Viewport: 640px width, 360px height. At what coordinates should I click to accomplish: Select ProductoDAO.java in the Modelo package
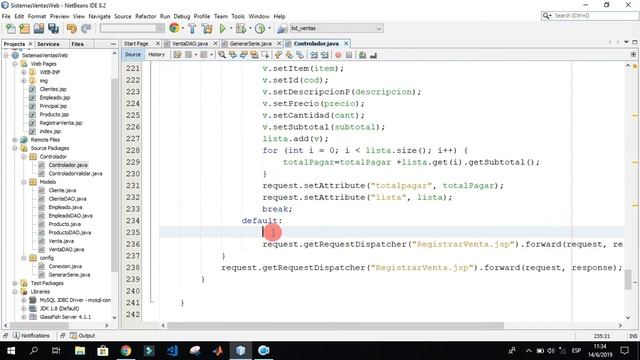[70, 233]
